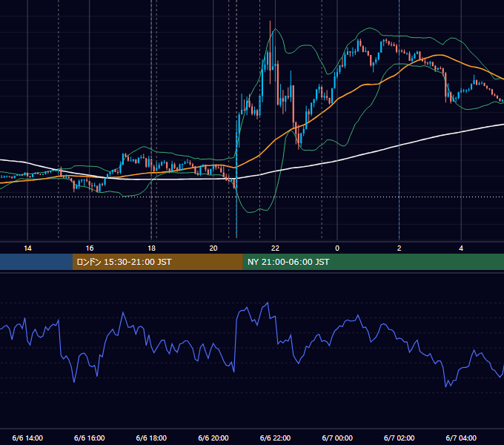
Task: Click the '4' hour label on price chart axis
Action: pos(461,248)
